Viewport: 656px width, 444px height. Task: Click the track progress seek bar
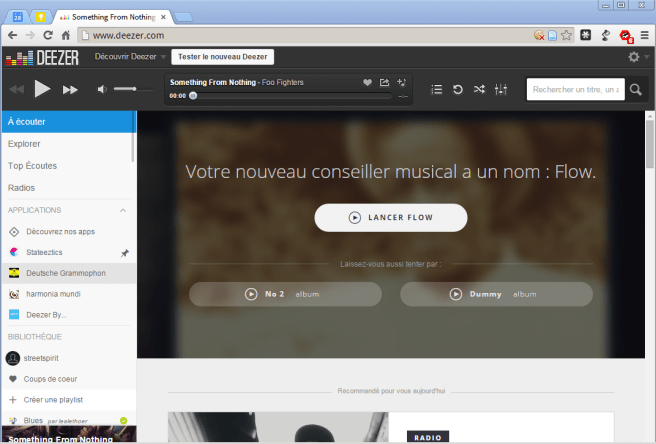coord(291,96)
